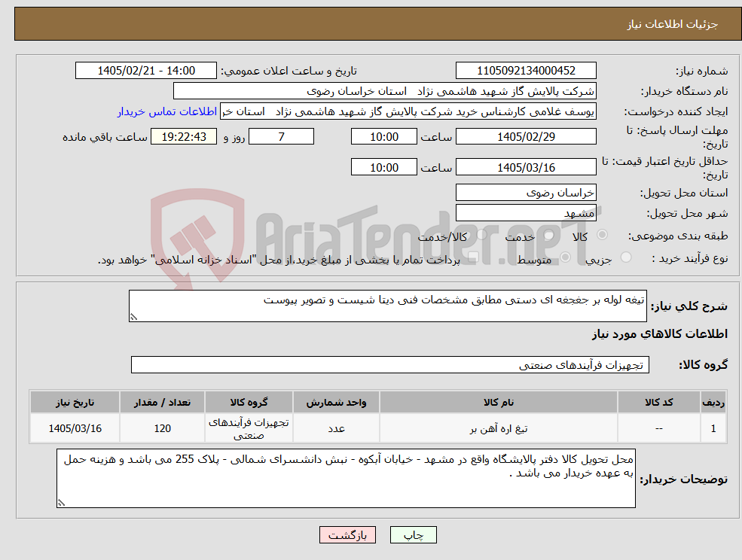Select the خدمت radio button
742x560 pixels.
(x=549, y=235)
